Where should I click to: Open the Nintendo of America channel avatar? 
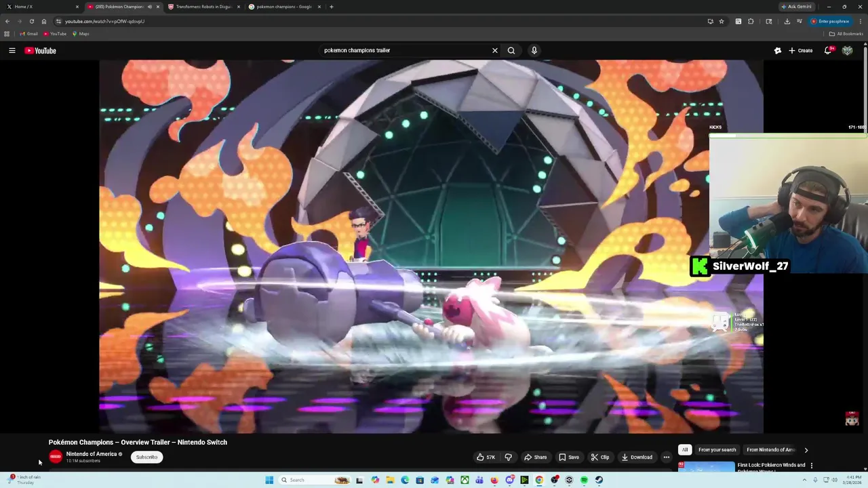(x=56, y=457)
